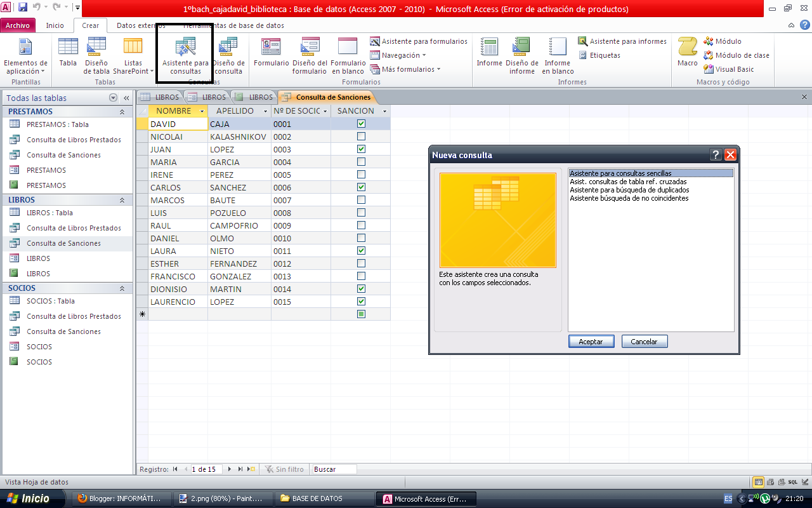Switch to the Inicio tab
This screenshot has width=812, height=508.
[x=55, y=25]
